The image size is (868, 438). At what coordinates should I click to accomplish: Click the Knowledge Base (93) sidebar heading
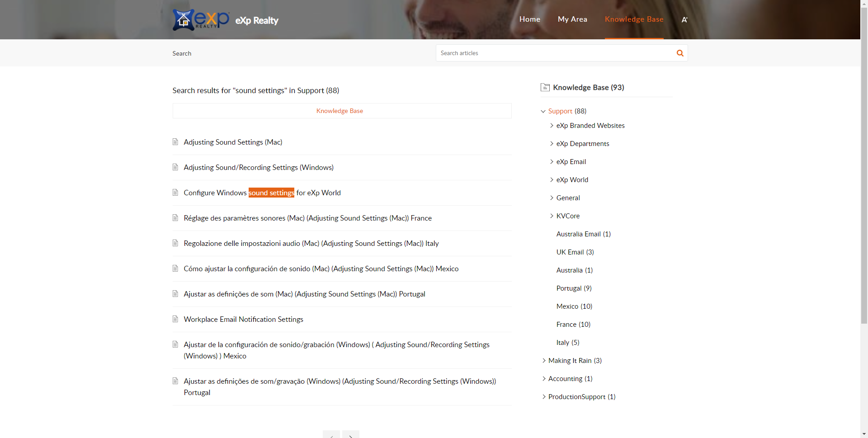pyautogui.click(x=588, y=87)
